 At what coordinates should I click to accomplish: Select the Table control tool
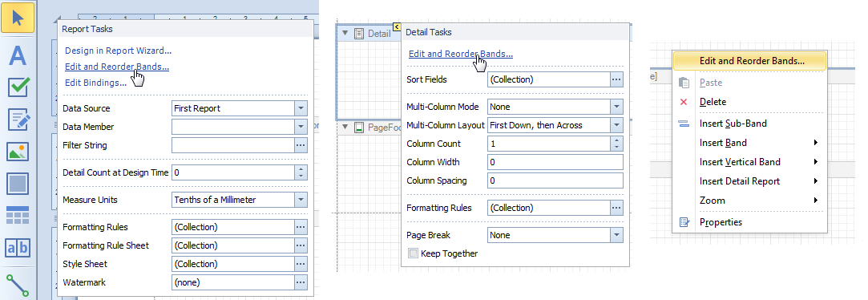[18, 215]
